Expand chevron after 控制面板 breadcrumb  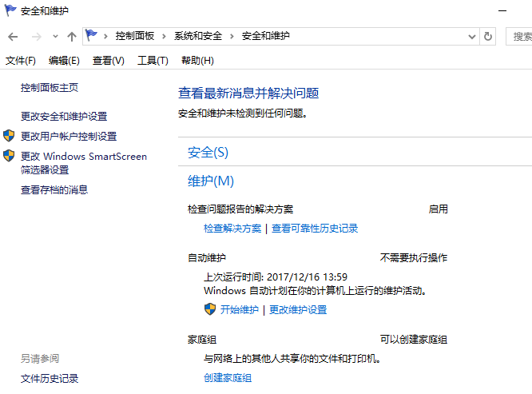(x=164, y=36)
